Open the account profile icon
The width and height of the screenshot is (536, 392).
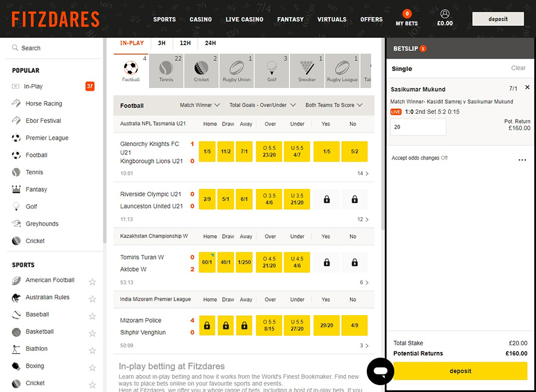(x=445, y=14)
